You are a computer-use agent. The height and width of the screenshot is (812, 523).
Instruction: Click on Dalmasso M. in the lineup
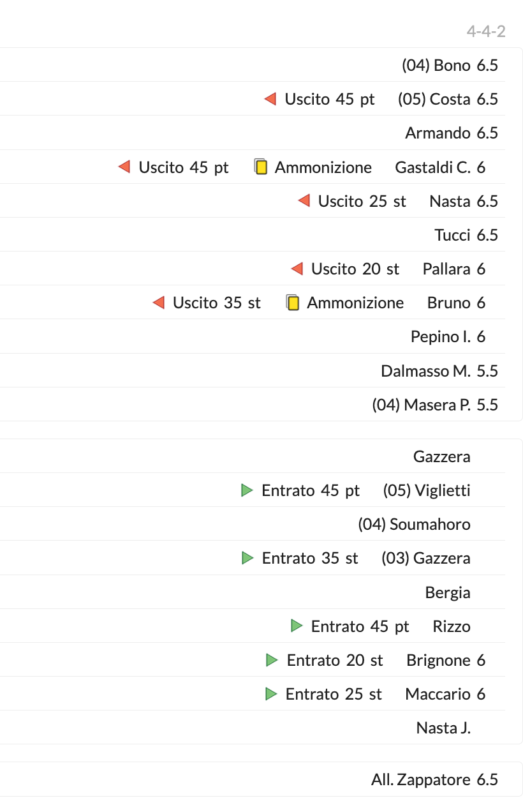pyautogui.click(x=425, y=371)
